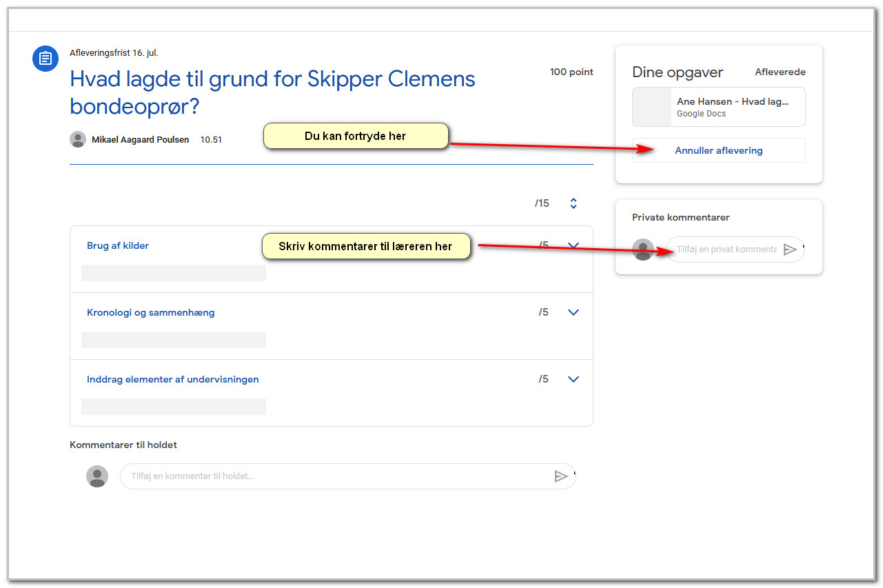
Task: Click the Inddrag elementer af undervisningen title
Action: pyautogui.click(x=173, y=379)
